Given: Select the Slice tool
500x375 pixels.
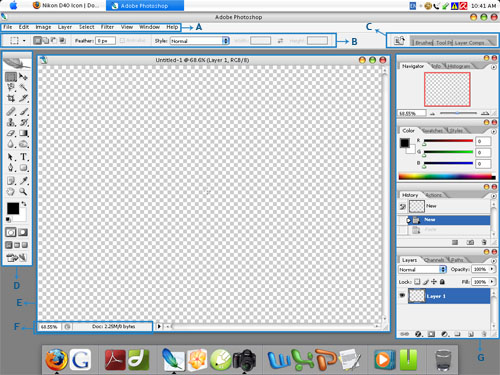Looking at the screenshot, I should coord(23,98).
